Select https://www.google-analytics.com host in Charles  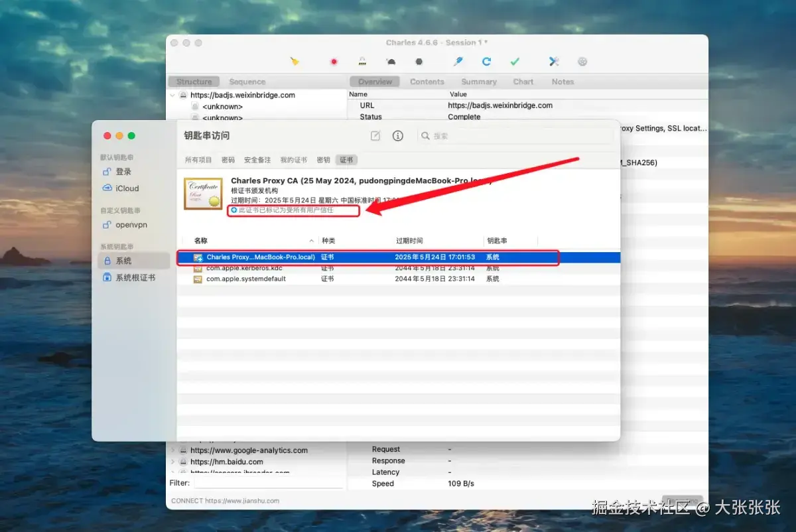pyautogui.click(x=249, y=450)
